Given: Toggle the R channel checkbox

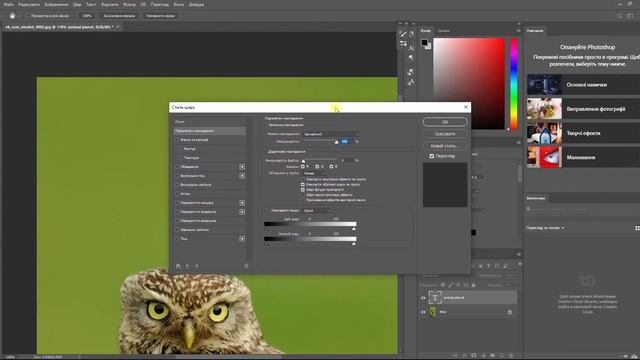Looking at the screenshot, I should (x=303, y=167).
